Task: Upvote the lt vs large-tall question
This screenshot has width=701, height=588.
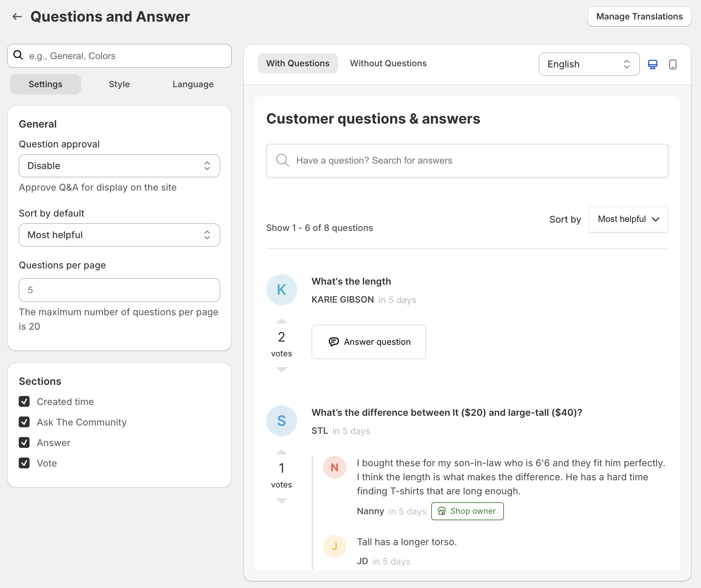Action: click(282, 452)
